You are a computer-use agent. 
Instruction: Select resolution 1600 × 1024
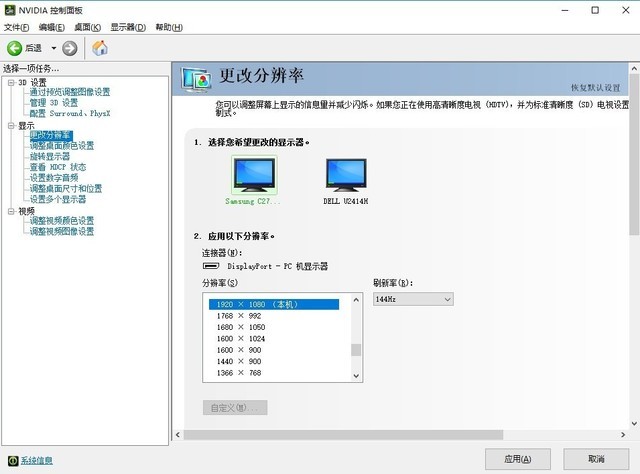click(241, 338)
